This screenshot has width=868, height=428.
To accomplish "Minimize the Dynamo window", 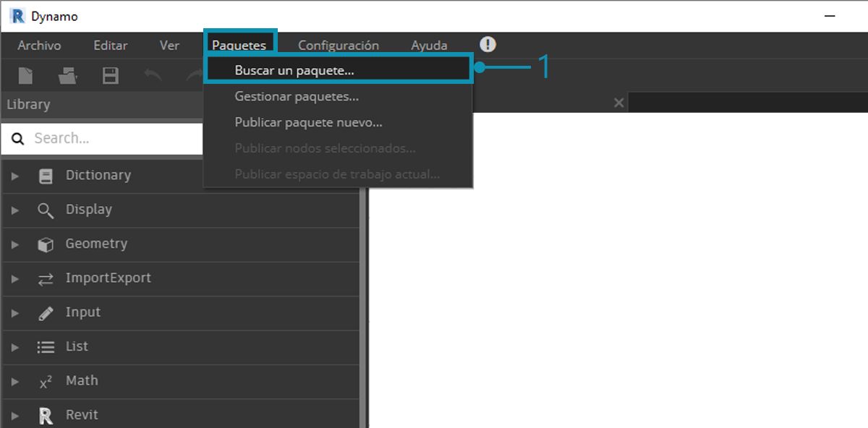I will click(x=831, y=16).
